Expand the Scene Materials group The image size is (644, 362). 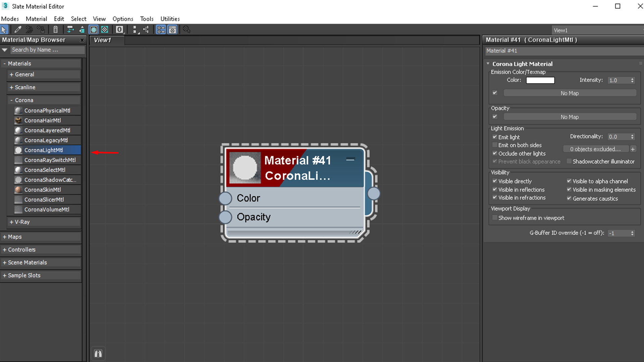click(x=41, y=262)
